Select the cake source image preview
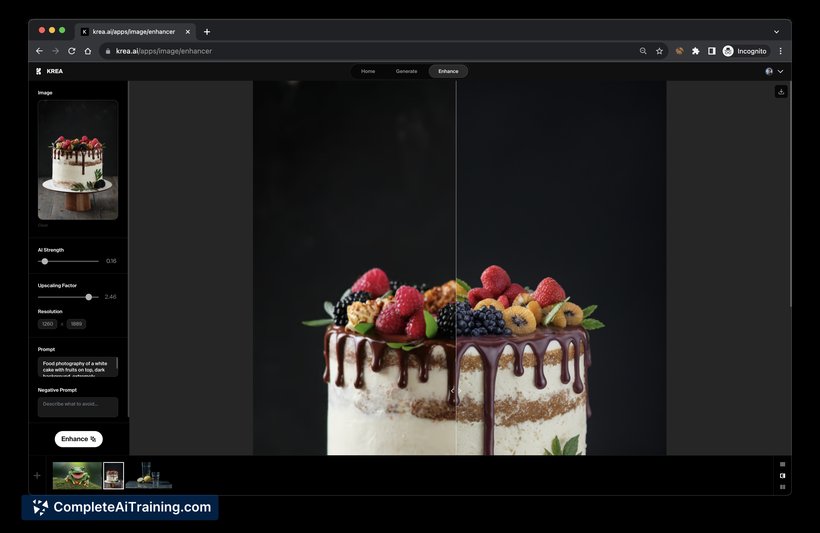Viewport: 820px width, 533px height. [78, 160]
